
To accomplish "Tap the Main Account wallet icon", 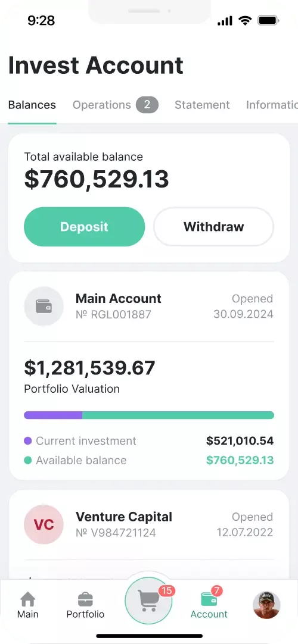I will pos(44,307).
